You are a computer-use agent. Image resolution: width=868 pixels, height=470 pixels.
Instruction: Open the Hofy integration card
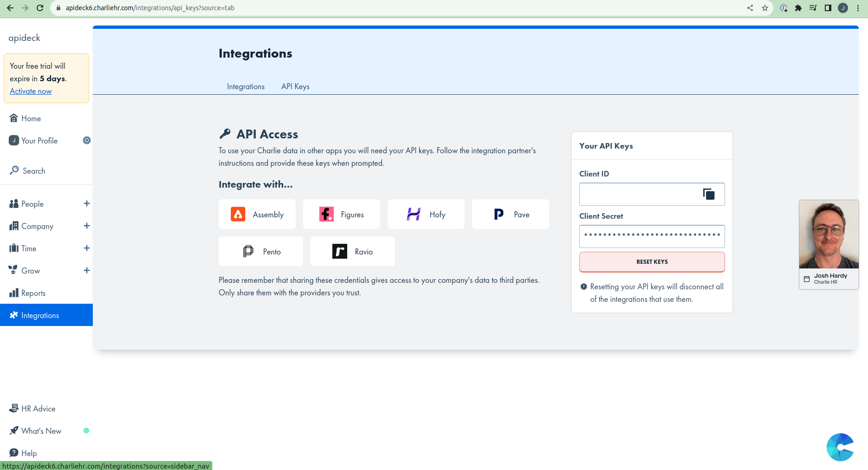click(426, 214)
